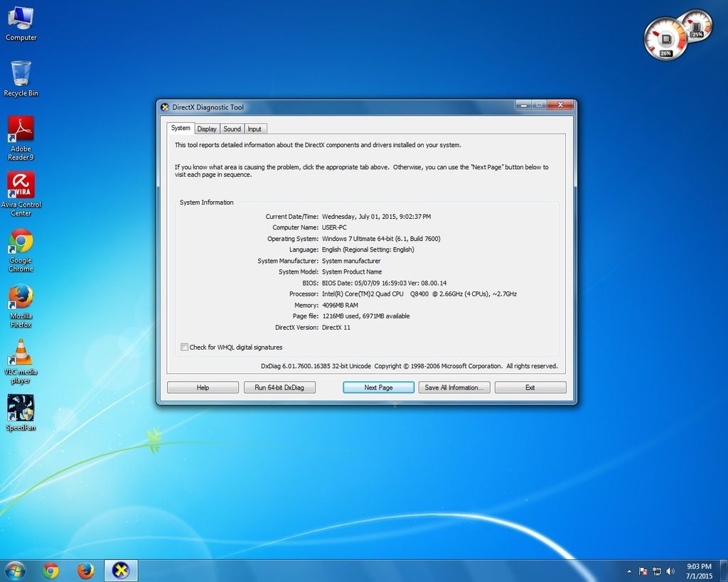Image resolution: width=728 pixels, height=582 pixels.
Task: Click the volume speaker tray icon
Action: [670, 571]
